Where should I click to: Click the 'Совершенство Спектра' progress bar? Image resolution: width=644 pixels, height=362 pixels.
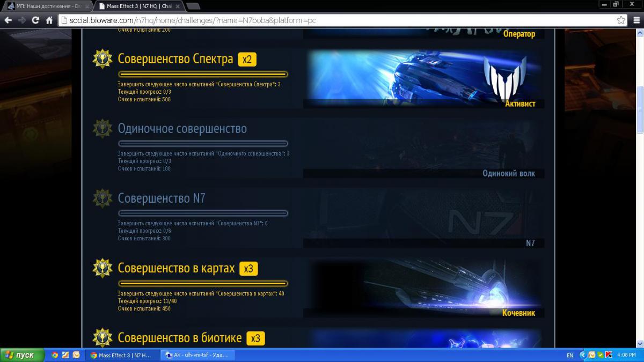pos(203,74)
